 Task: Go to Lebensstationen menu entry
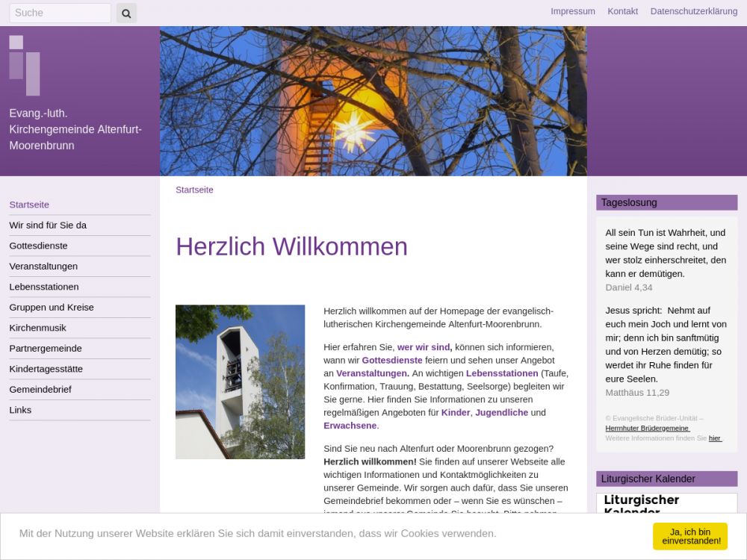pyautogui.click(x=44, y=287)
